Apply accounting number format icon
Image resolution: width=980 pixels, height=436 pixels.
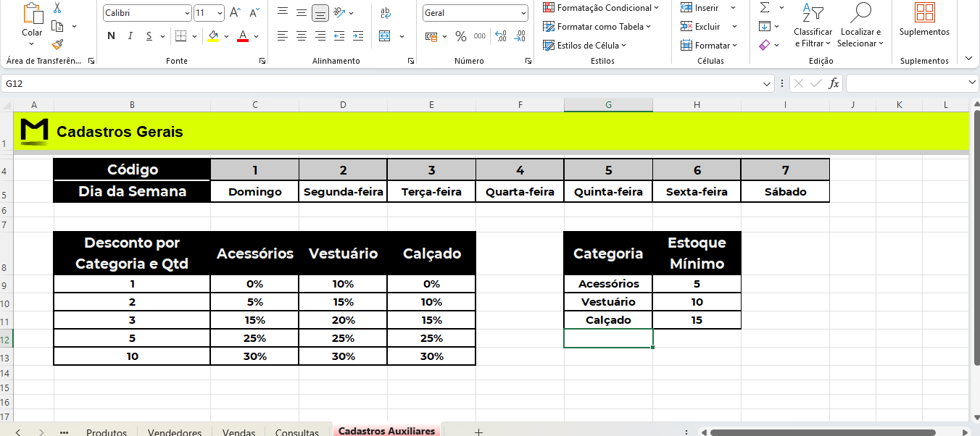(431, 35)
